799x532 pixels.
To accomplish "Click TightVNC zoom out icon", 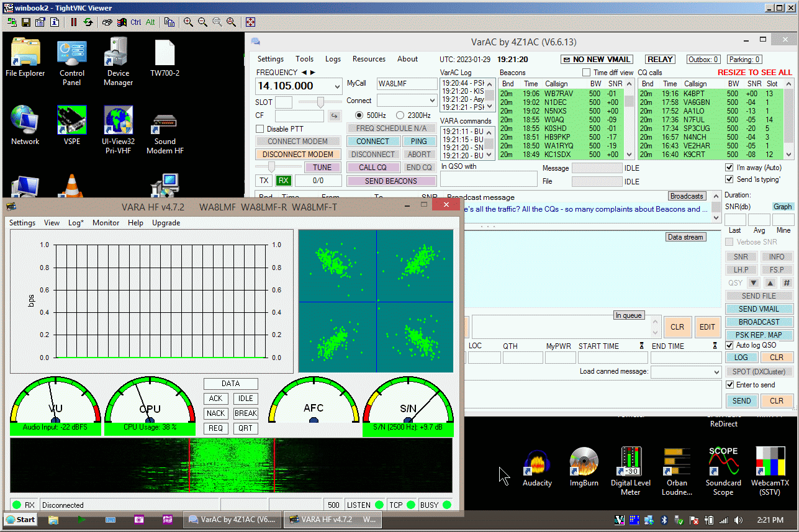I will (x=202, y=22).
